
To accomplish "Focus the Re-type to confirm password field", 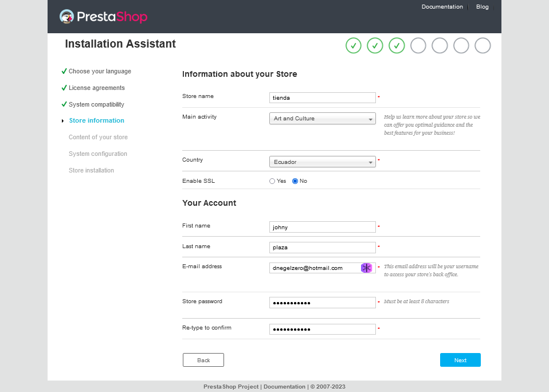I will point(322,330).
